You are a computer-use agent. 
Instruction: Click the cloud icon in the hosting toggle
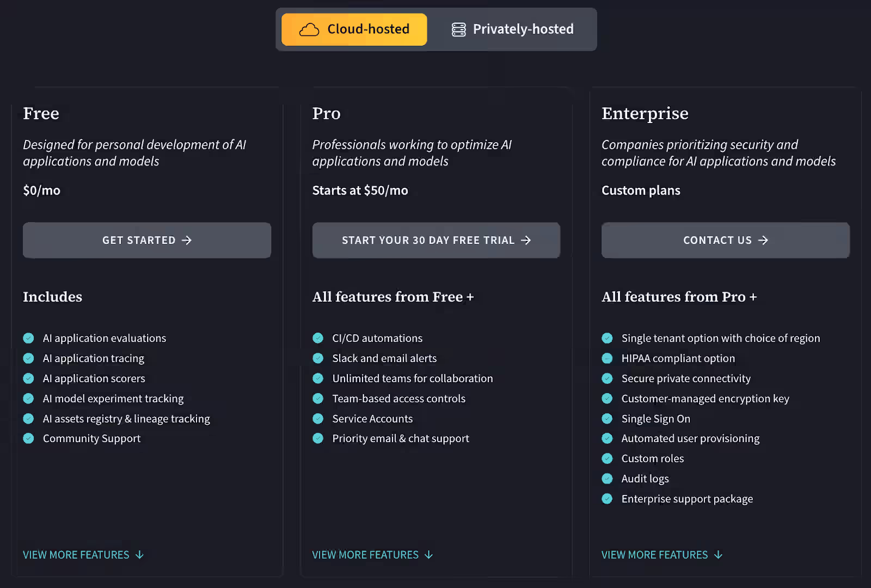(309, 29)
